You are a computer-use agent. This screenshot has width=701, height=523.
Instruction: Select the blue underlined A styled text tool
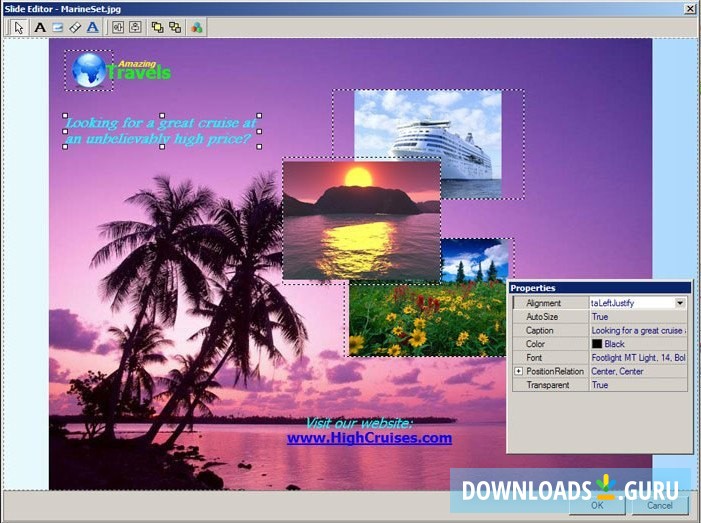(93, 28)
